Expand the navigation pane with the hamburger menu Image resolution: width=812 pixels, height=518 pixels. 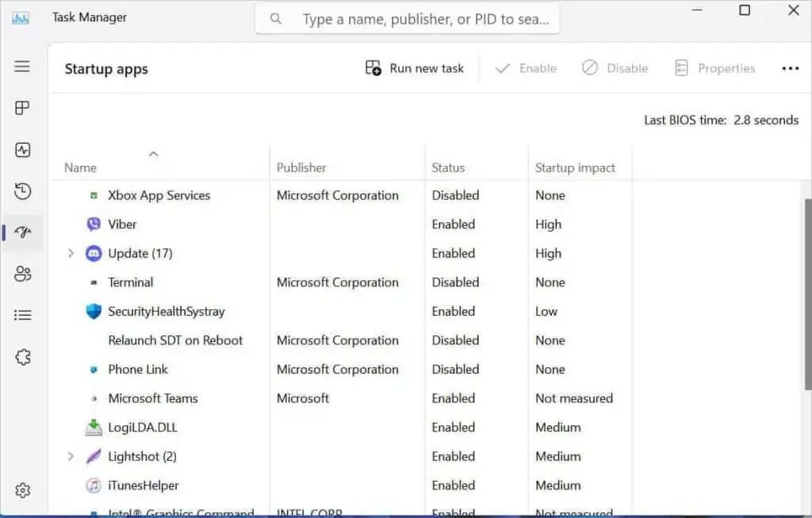click(x=22, y=67)
